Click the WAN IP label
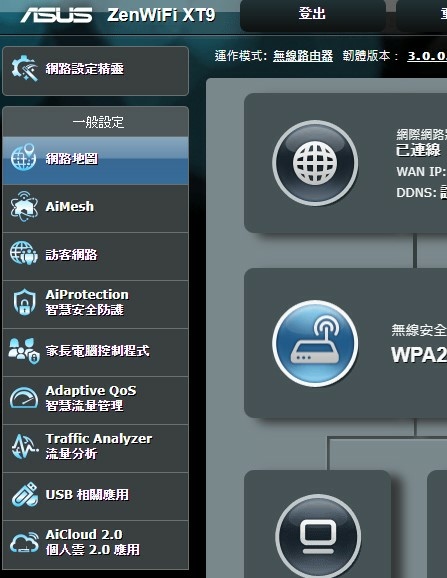 coord(421,171)
